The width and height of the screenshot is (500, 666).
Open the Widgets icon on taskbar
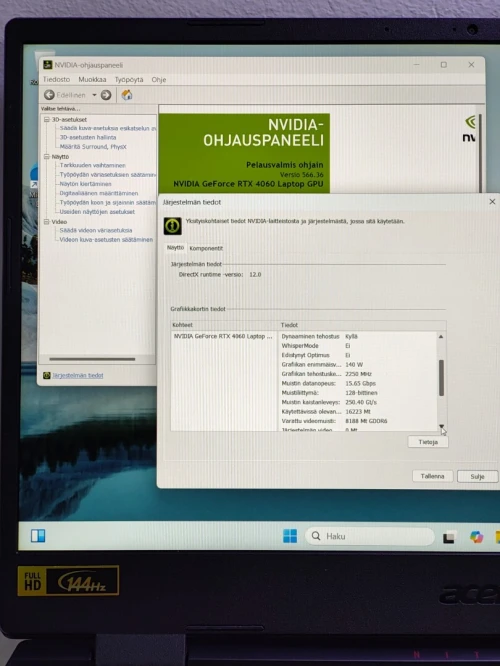pos(38,536)
